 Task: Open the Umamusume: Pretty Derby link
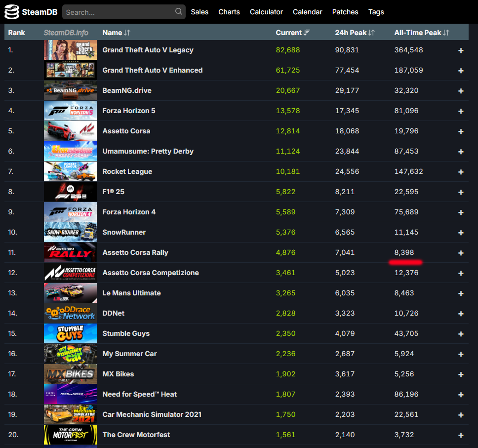coord(148,151)
